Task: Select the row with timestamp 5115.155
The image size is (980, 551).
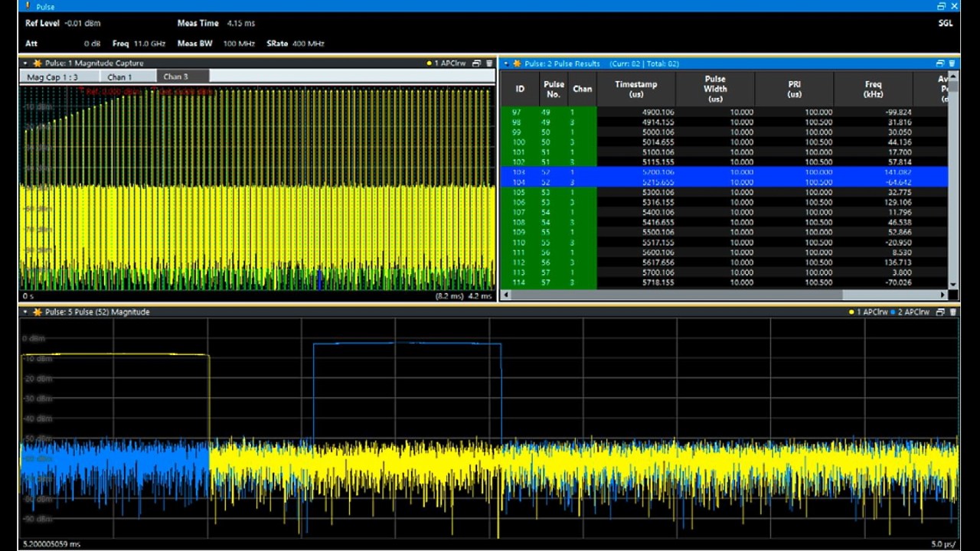Action: pyautogui.click(x=724, y=162)
